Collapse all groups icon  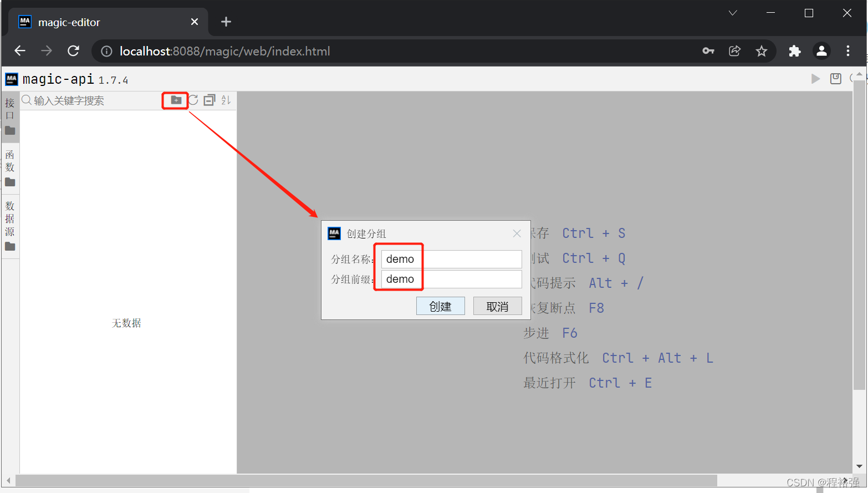point(210,100)
